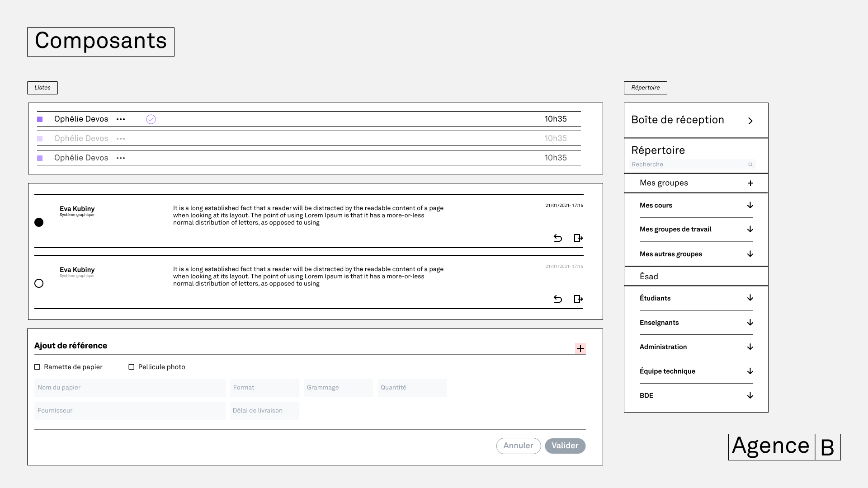This screenshot has width=868, height=488.
Task: Click the Valider button
Action: click(565, 446)
